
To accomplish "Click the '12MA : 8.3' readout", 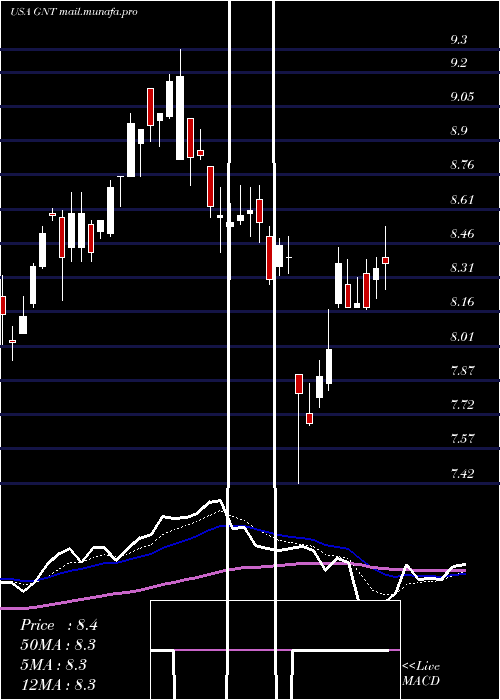I will pyautogui.click(x=58, y=685).
